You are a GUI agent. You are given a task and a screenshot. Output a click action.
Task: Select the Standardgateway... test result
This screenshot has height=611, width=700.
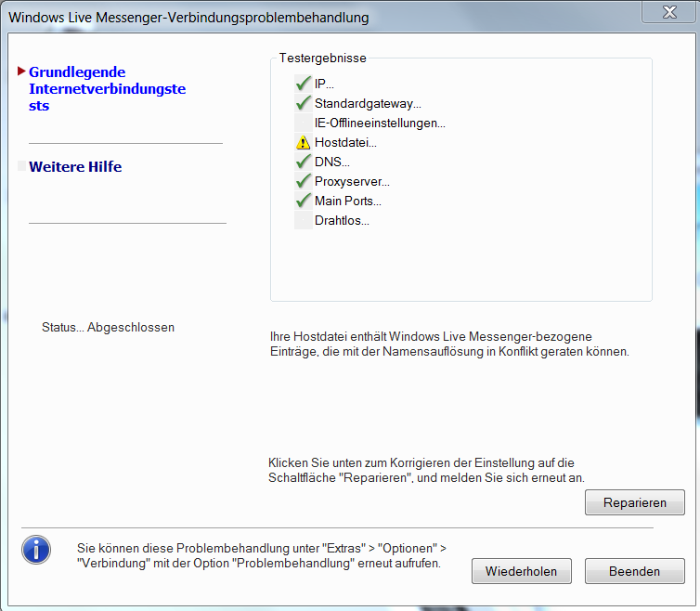[x=368, y=104]
